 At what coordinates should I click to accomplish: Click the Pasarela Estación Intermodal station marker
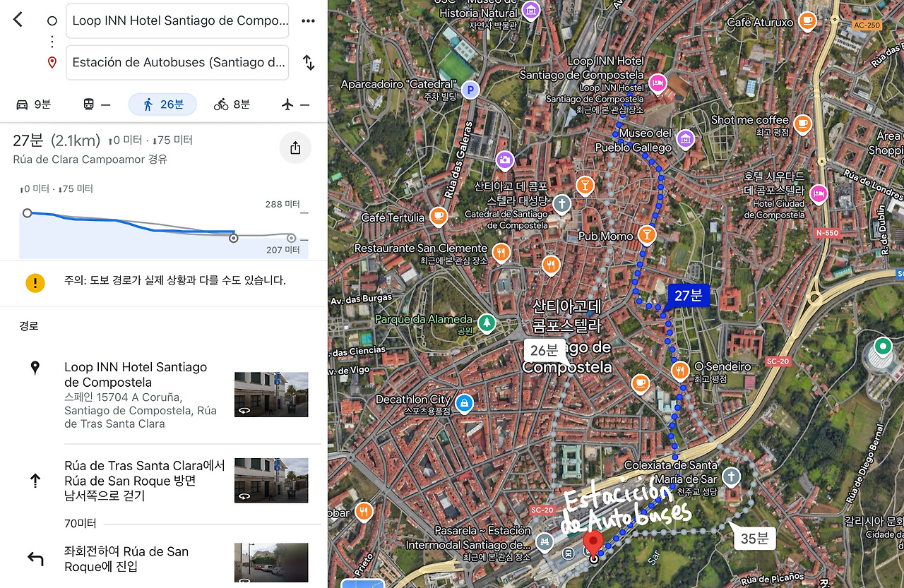(545, 542)
